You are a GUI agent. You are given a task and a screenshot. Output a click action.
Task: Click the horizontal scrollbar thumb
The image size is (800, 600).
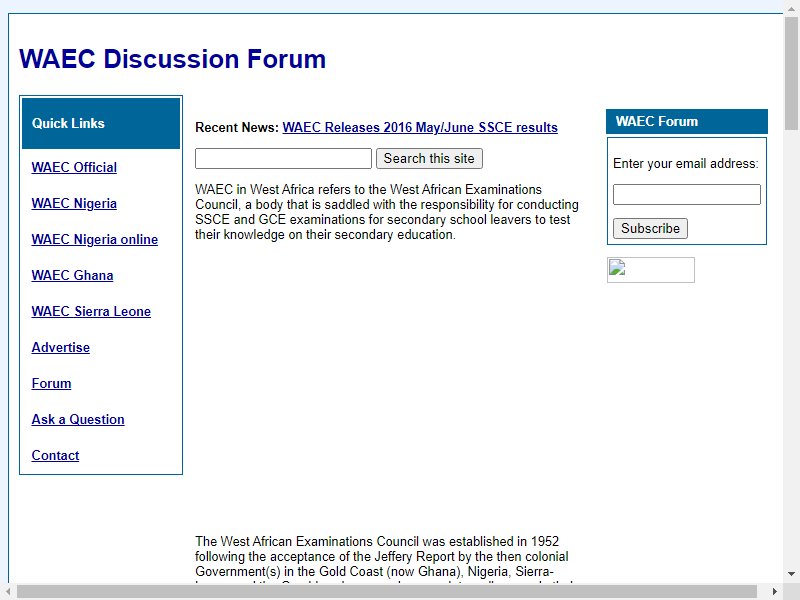coord(387,591)
